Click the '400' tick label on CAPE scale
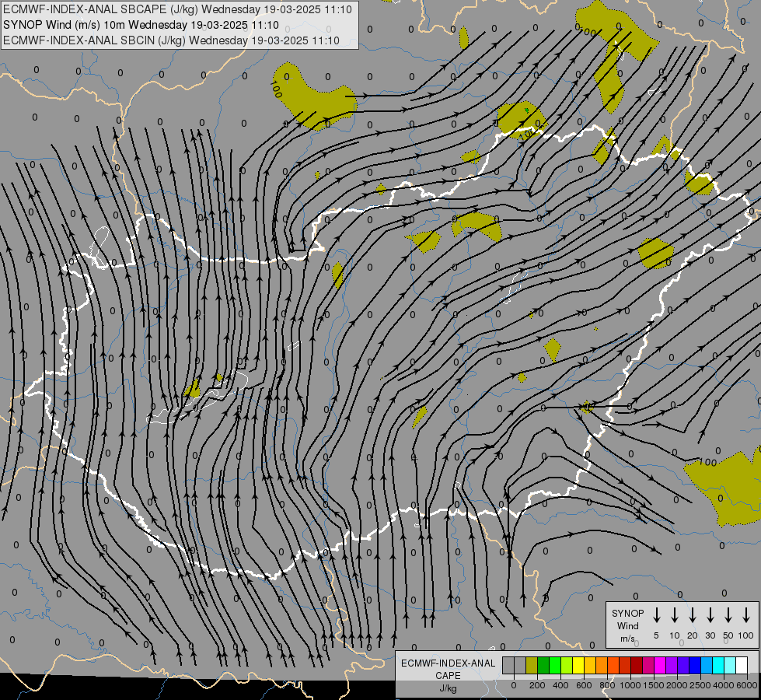Viewport: 761px width, 700px height. coord(560,685)
